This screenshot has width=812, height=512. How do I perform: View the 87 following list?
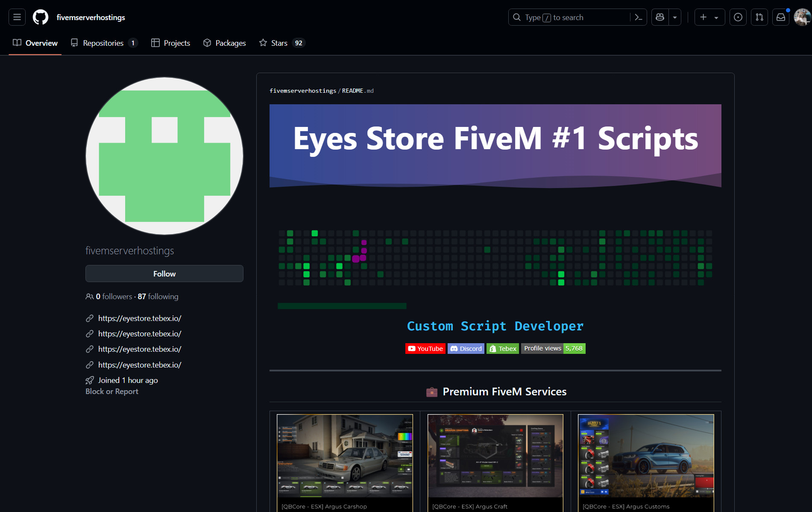click(158, 296)
